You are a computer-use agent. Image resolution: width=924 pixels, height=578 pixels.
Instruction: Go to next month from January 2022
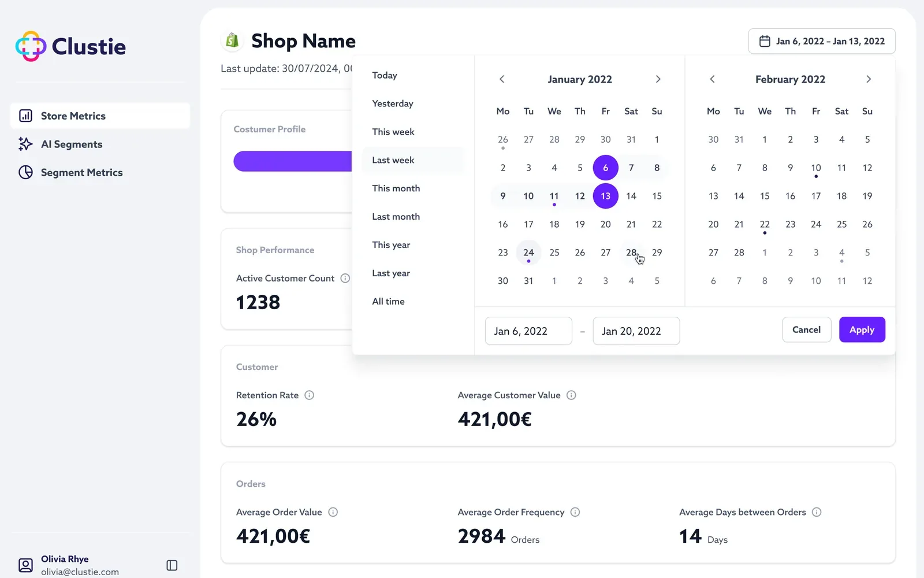[658, 79]
